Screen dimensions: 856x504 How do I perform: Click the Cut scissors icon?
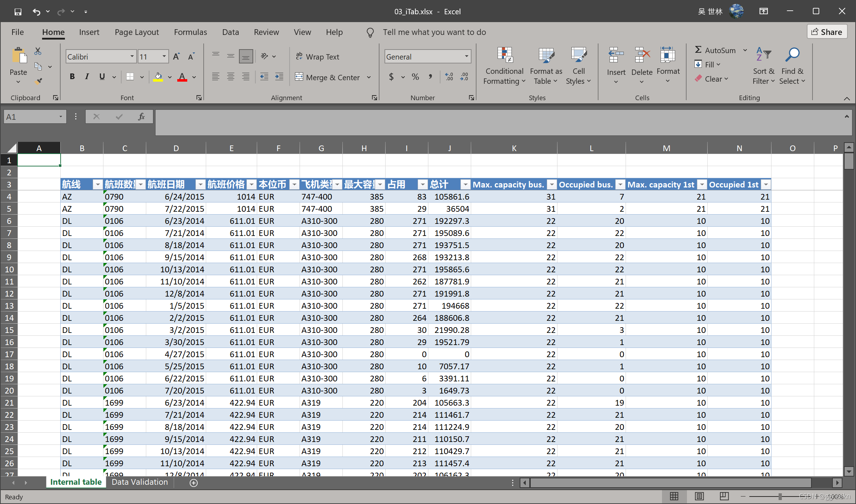pyautogui.click(x=38, y=51)
